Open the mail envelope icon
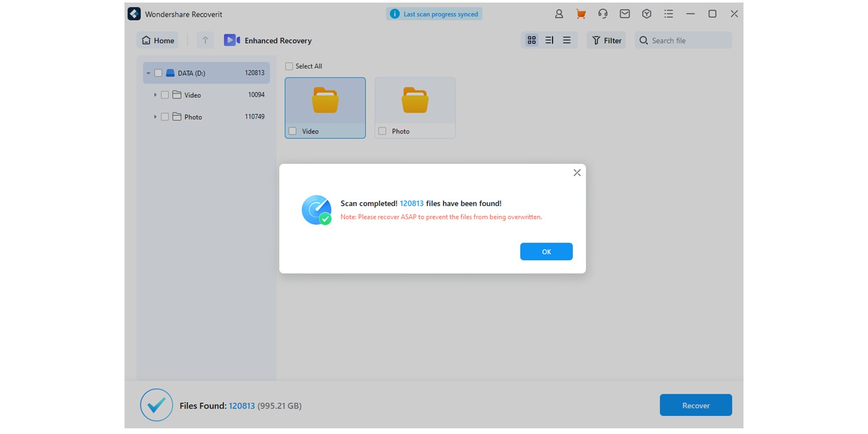This screenshot has height=434, width=868. tap(625, 14)
